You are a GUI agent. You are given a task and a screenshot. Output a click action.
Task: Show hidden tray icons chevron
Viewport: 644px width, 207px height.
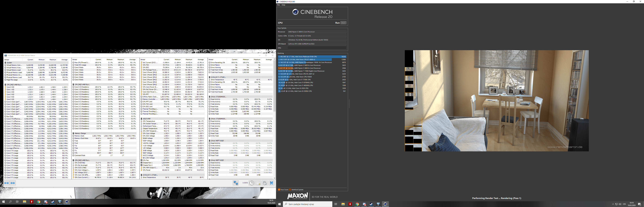coord(613,204)
